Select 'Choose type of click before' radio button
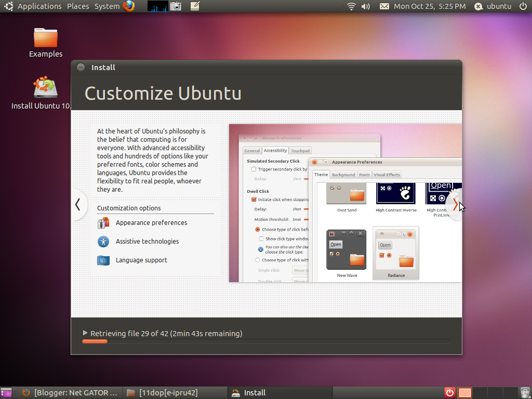Viewport: 532px width, 399px height. (258, 229)
